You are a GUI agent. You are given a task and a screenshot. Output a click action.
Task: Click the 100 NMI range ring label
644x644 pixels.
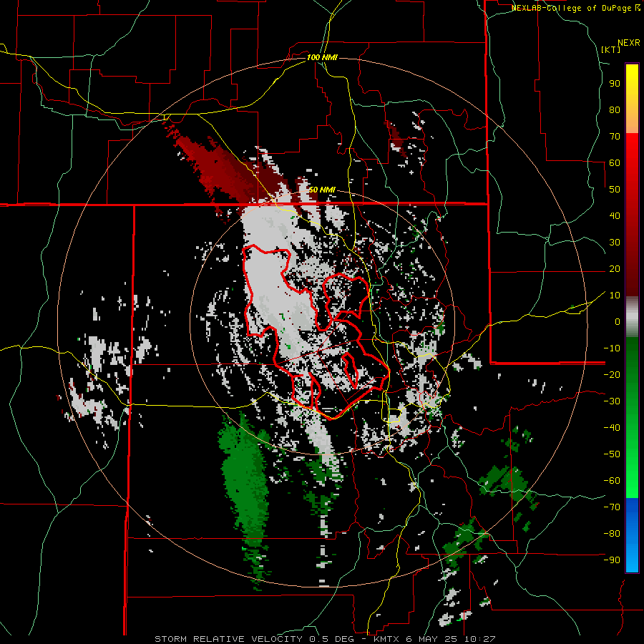323,57
